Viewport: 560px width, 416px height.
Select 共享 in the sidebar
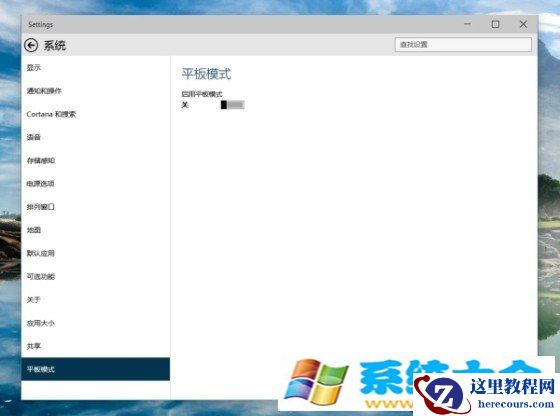pos(96,346)
